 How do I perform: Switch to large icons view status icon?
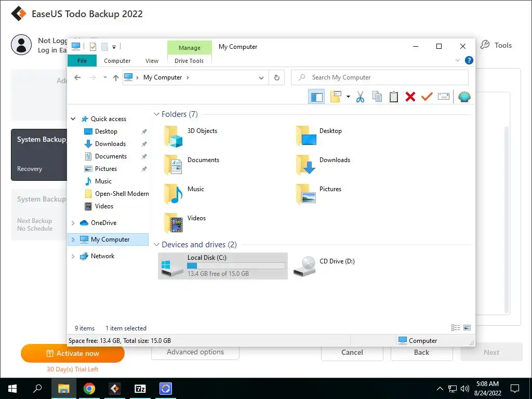pyautogui.click(x=467, y=328)
